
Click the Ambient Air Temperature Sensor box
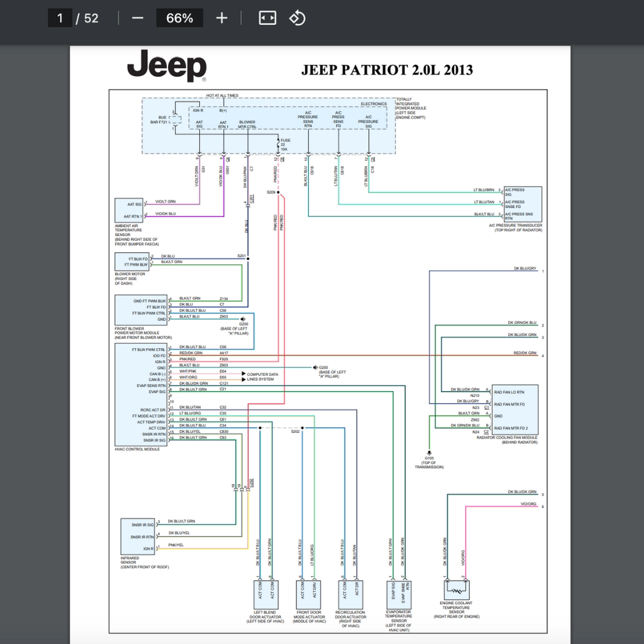[x=129, y=210]
